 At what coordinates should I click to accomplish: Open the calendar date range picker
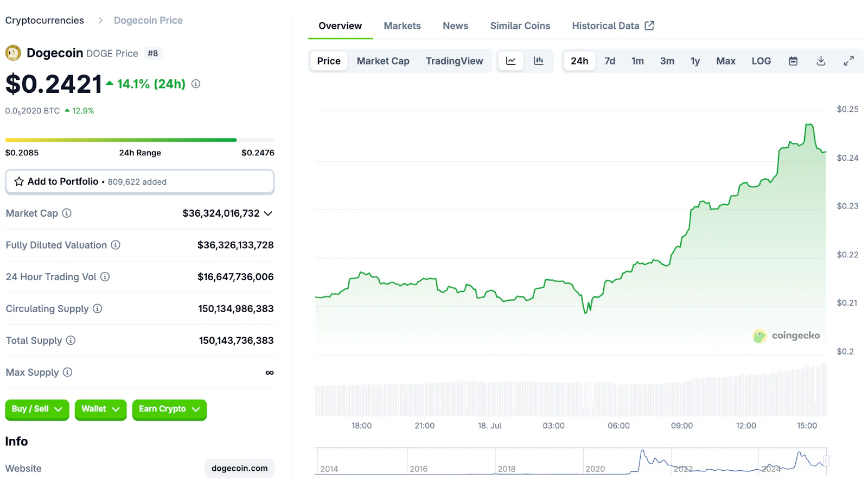click(793, 61)
